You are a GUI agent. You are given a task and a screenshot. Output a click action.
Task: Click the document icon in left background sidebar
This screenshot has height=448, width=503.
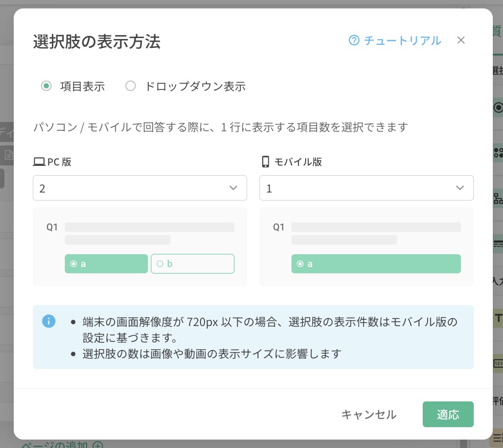(x=9, y=155)
